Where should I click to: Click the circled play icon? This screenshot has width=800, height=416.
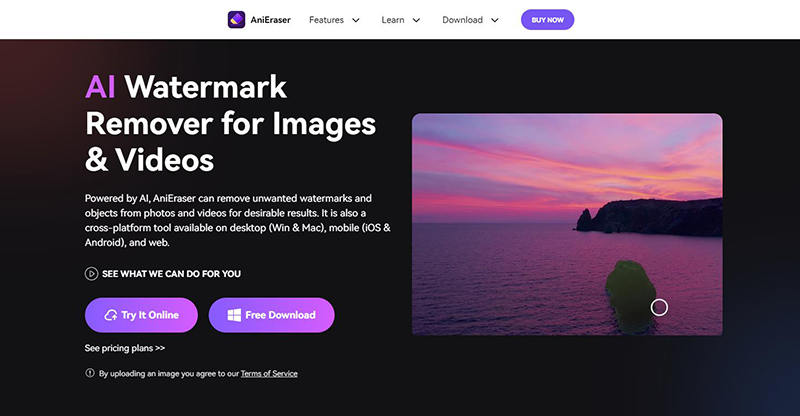coord(91,273)
